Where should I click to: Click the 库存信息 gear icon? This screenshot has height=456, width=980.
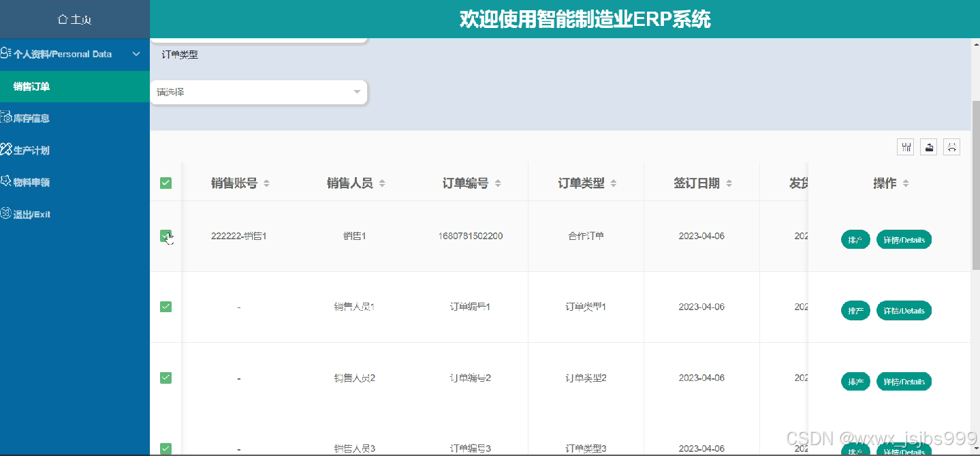(5, 117)
